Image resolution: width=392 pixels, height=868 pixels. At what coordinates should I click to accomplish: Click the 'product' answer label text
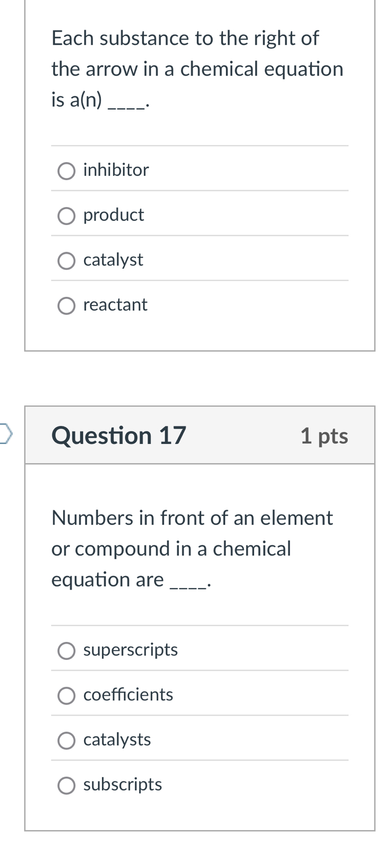tap(113, 215)
